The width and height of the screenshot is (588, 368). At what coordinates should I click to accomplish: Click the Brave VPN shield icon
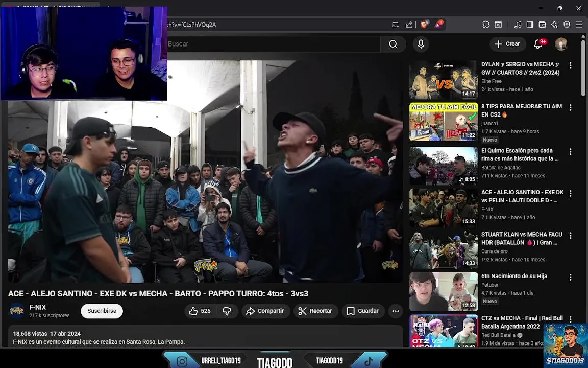[x=567, y=25]
